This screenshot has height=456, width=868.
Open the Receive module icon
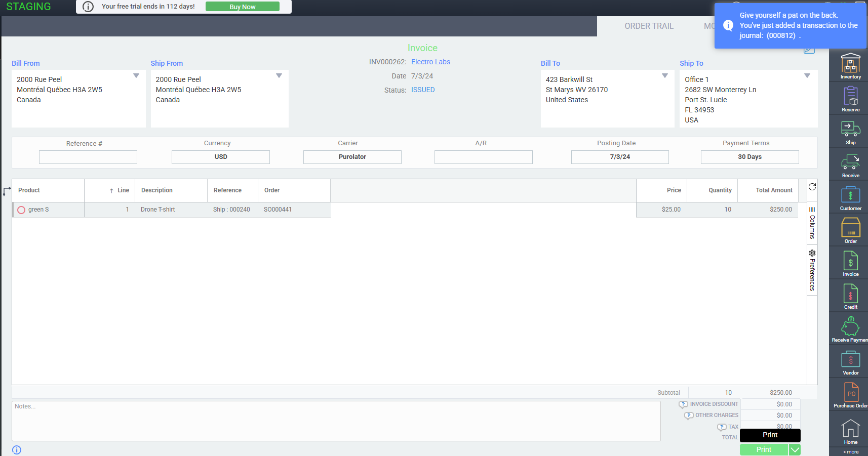[x=850, y=165]
